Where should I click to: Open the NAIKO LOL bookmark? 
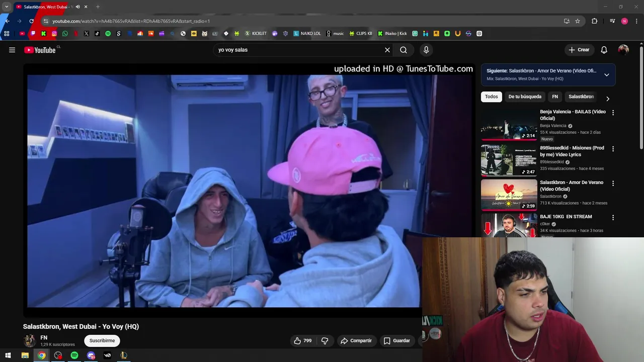307,34
